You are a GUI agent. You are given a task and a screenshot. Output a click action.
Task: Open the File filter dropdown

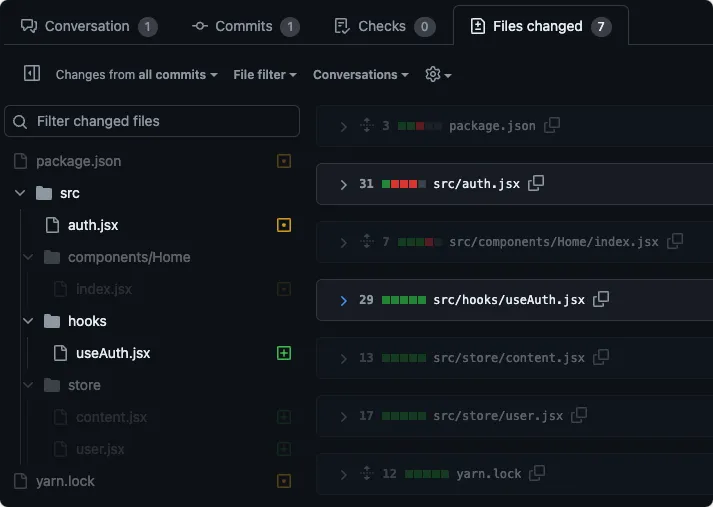(265, 75)
